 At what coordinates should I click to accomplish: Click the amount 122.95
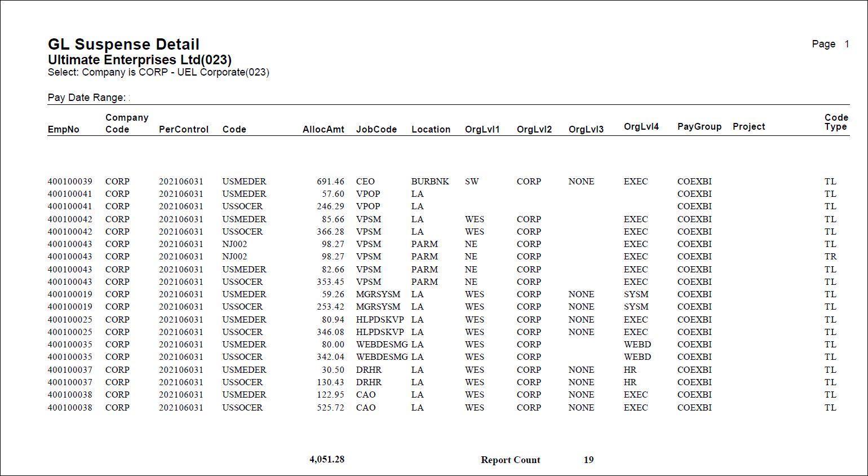(x=330, y=395)
